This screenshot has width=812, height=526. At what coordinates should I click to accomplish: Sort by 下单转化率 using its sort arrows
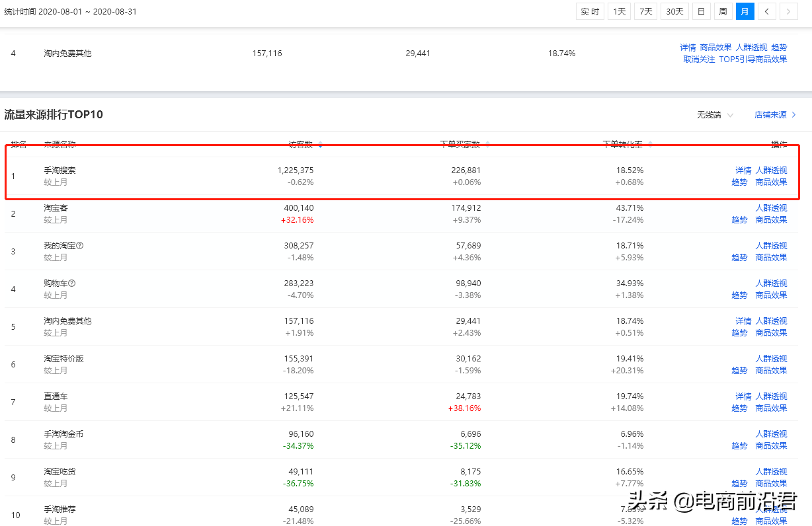(x=650, y=144)
